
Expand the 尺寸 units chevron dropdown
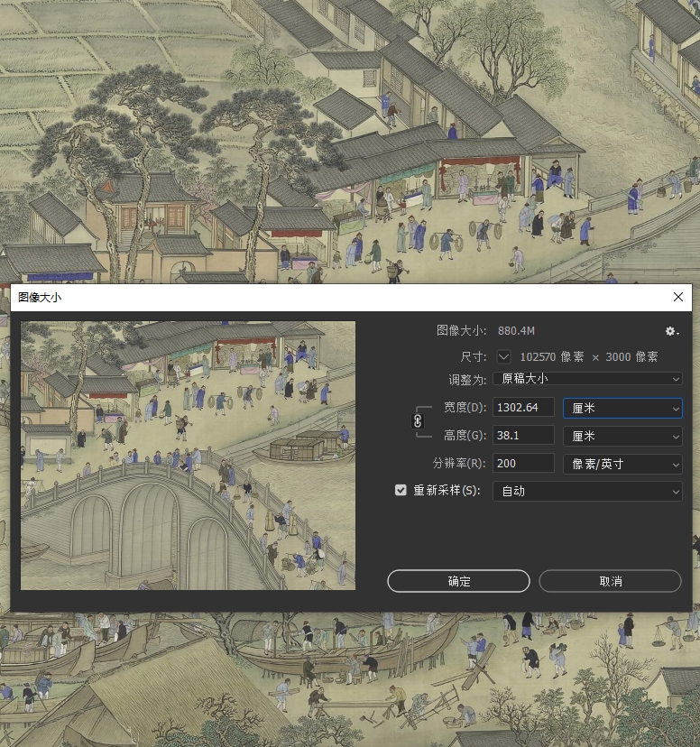[504, 357]
